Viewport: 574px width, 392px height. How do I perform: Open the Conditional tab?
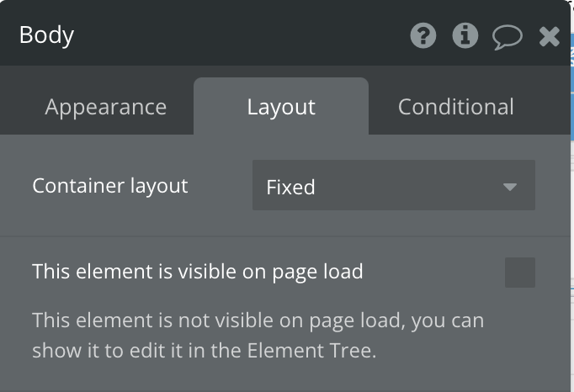point(456,107)
